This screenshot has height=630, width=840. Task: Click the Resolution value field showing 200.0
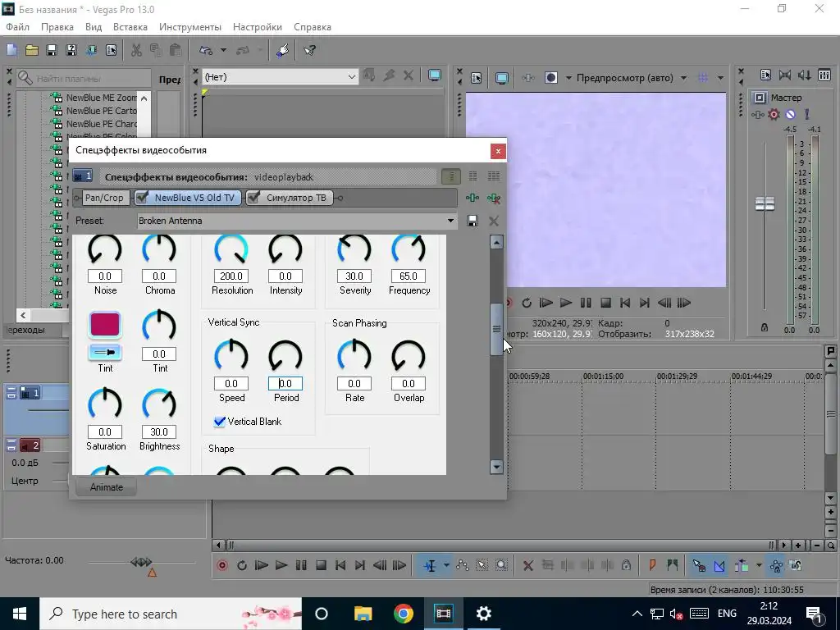tap(231, 276)
